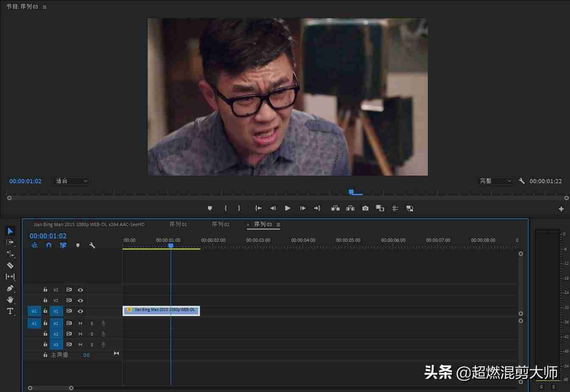
Task: Switch to the 序列 02 tab
Action: (221, 224)
